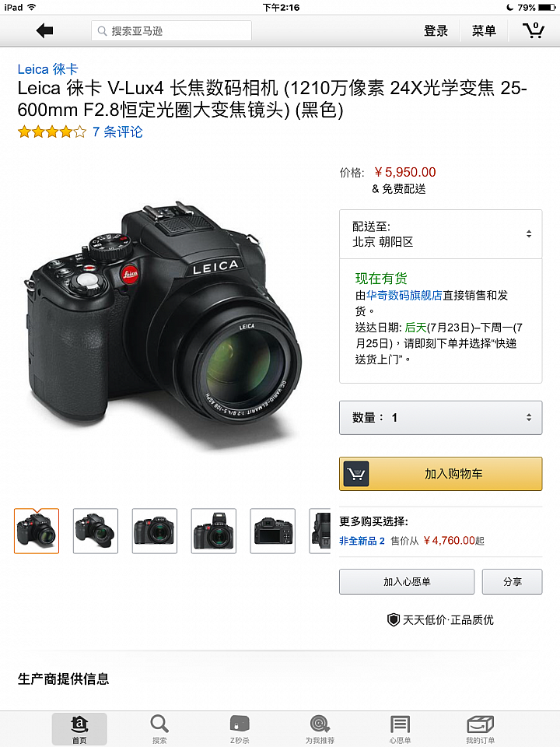This screenshot has height=747, width=560.
Task: Open the 7 条评论 reviews link
Action: point(117,132)
